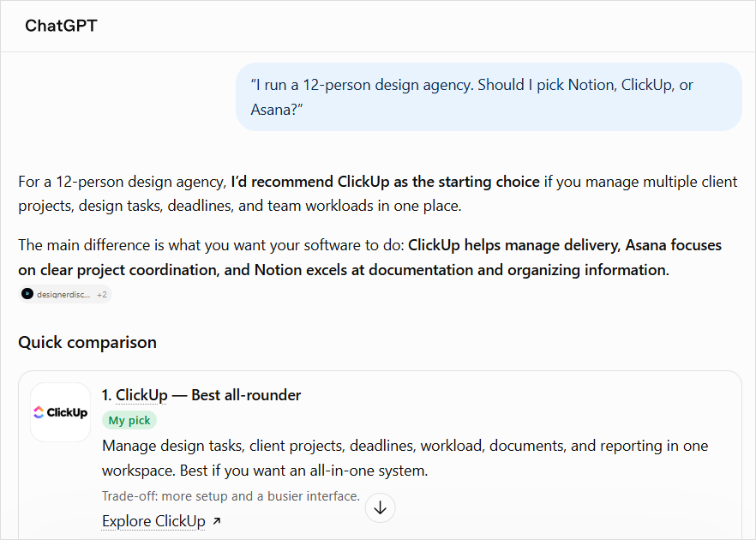This screenshot has height=540, width=756.
Task: Click the 'Best all-rounder' heading text
Action: (246, 395)
